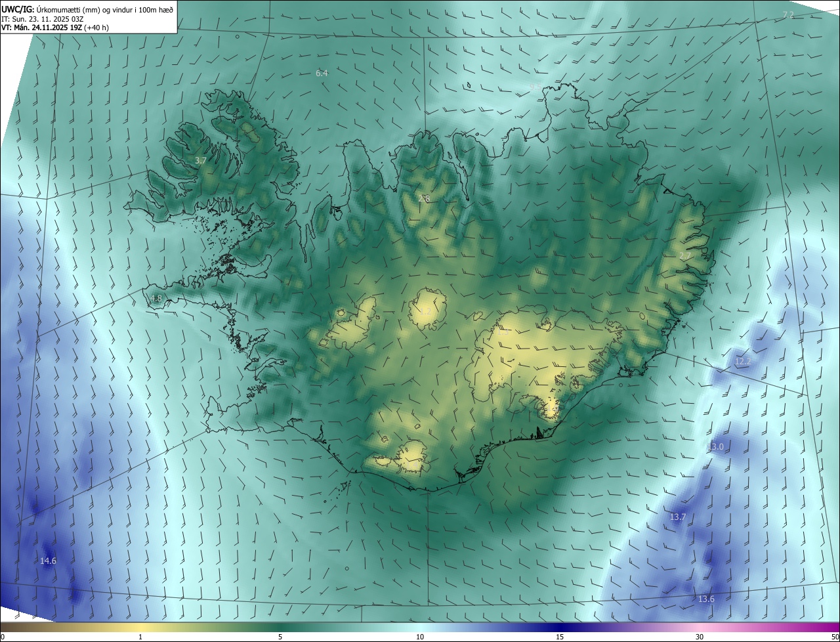Click the "13.6" value label on the map
Screen dimensions: 840x642
(x=706, y=599)
